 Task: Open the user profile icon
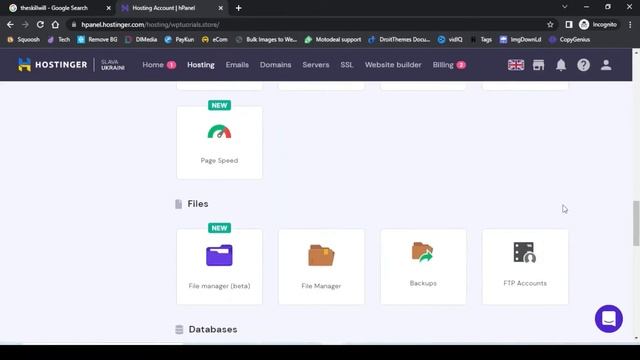pos(606,65)
